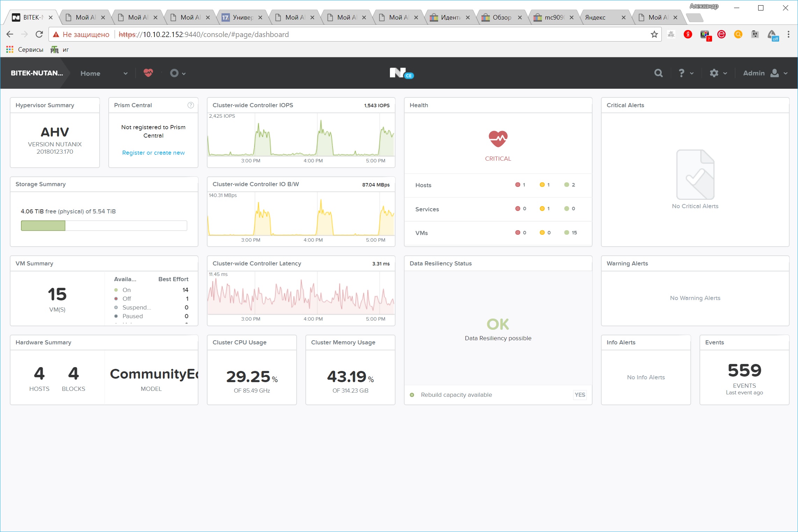Bookmark page with the star icon
Viewport: 798px width, 532px height.
click(x=654, y=34)
